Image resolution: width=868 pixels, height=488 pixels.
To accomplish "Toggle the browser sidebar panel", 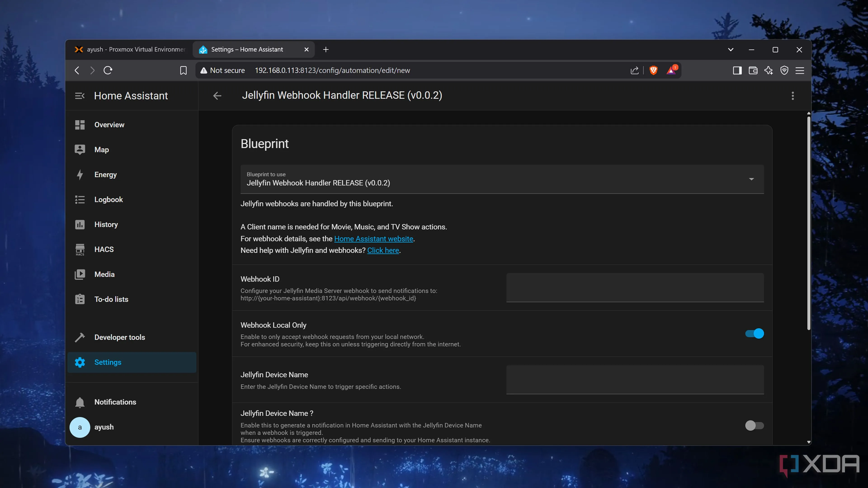I will coord(737,70).
